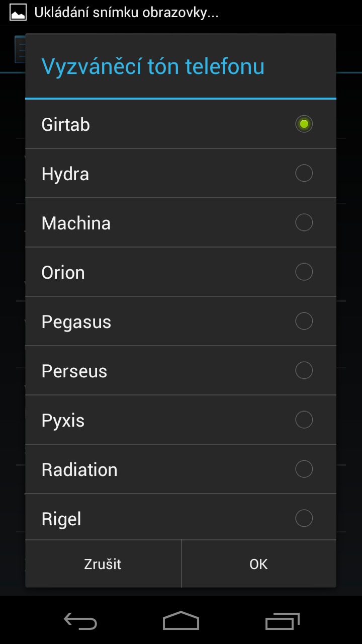Open recent apps via navigation icon
The image size is (362, 644).
pyautogui.click(x=282, y=621)
